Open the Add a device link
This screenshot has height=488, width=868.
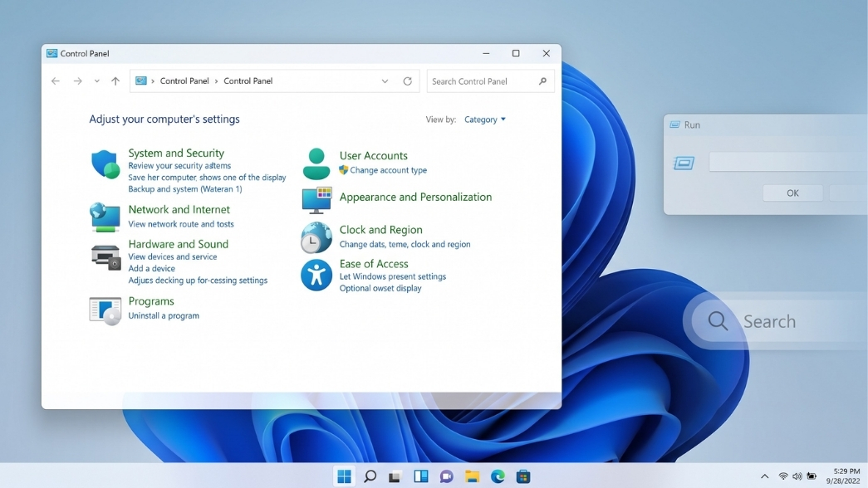point(151,269)
